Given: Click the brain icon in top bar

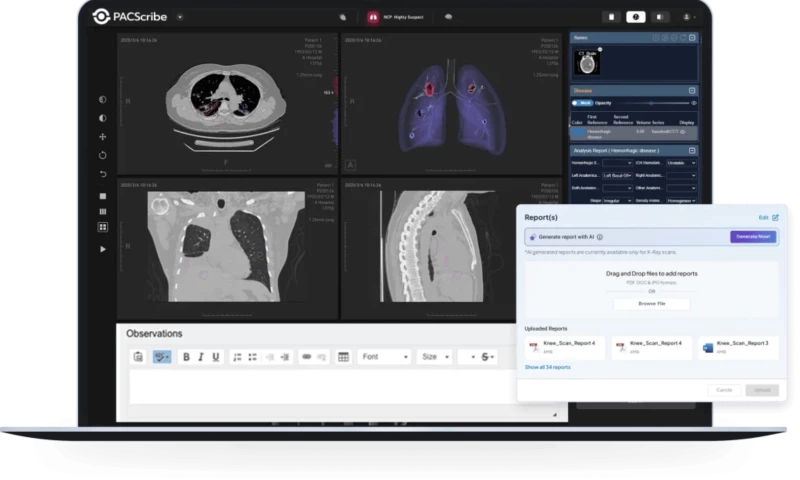Looking at the screenshot, I should coord(448,17).
